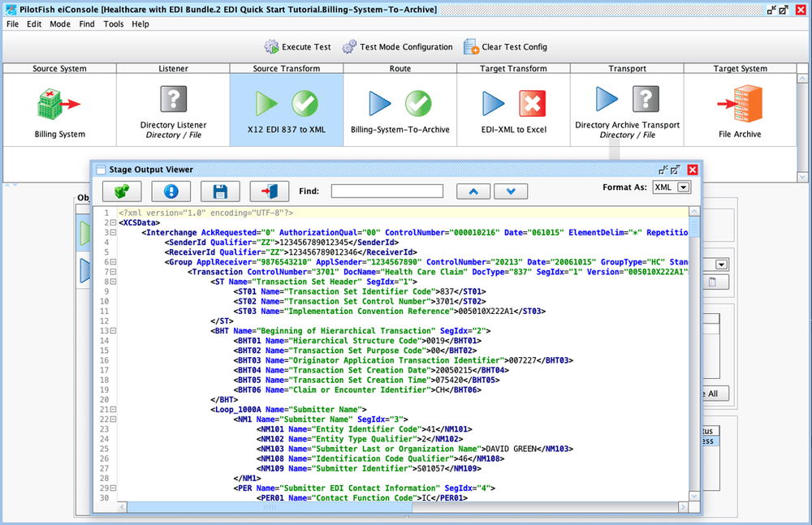Click the Execute Test gear icon

pos(272,47)
